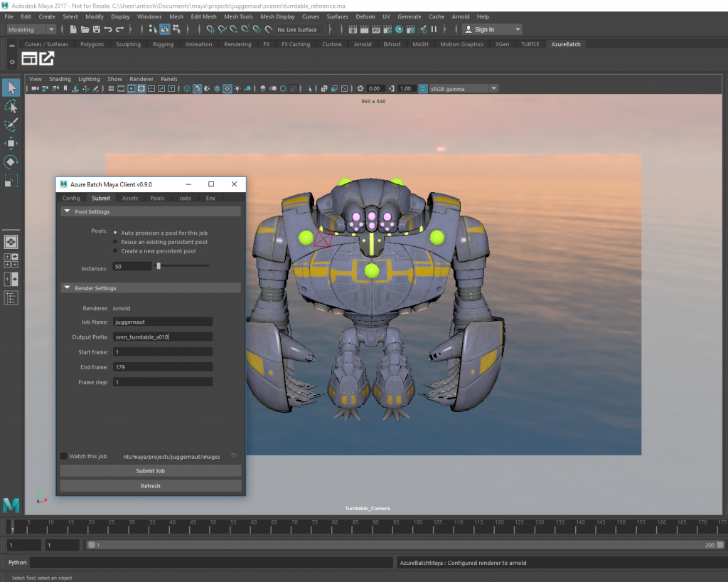The image size is (728, 582).
Task: Adjust the Instances slider handle
Action: click(x=159, y=266)
